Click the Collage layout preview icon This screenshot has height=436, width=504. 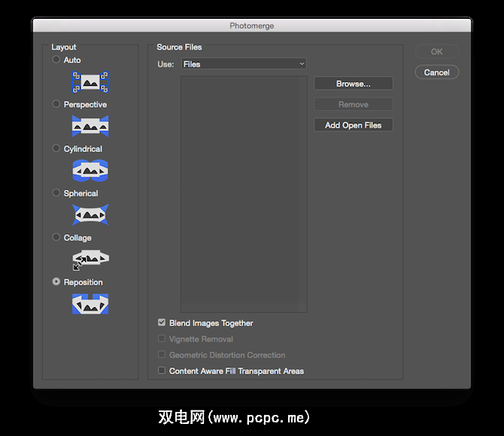[x=90, y=260]
